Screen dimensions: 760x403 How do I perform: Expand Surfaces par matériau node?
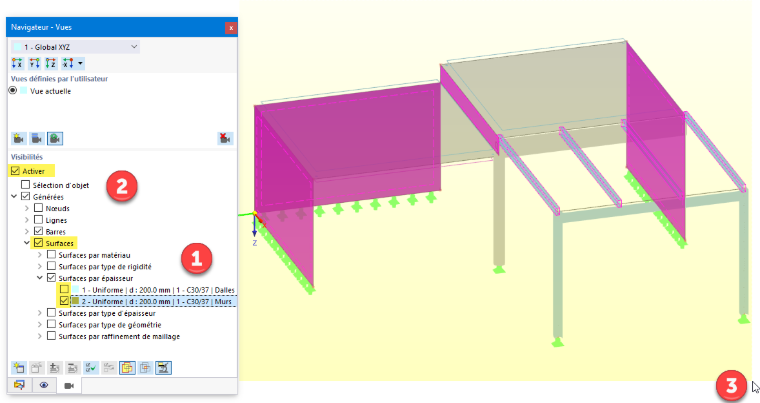40,255
